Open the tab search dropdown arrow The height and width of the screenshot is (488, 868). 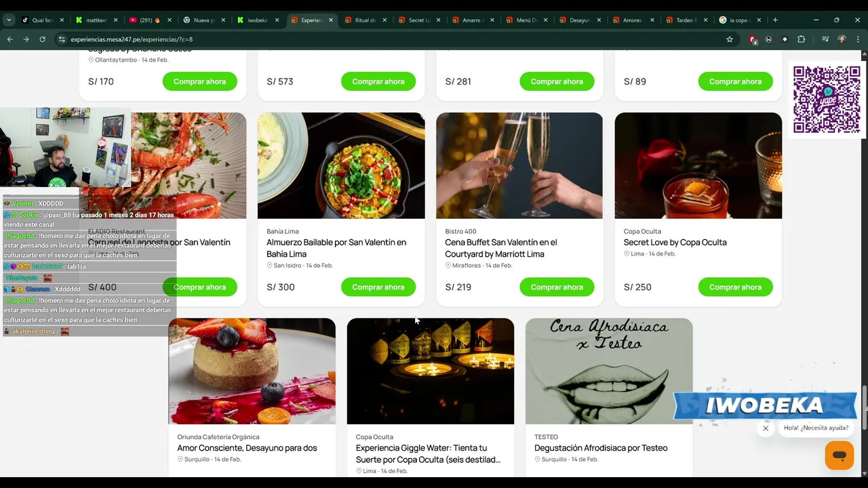[9, 20]
